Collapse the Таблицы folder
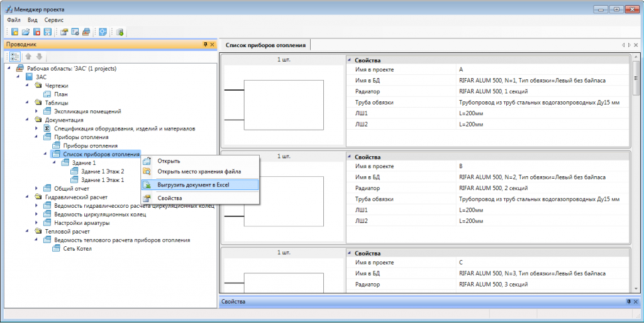The height and width of the screenshot is (323, 644). click(x=27, y=103)
